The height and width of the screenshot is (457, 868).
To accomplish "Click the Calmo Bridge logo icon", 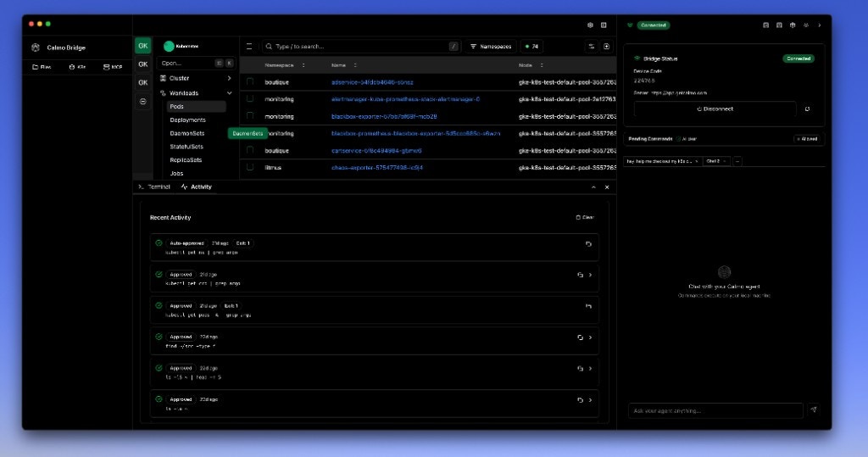I will pyautogui.click(x=36, y=47).
